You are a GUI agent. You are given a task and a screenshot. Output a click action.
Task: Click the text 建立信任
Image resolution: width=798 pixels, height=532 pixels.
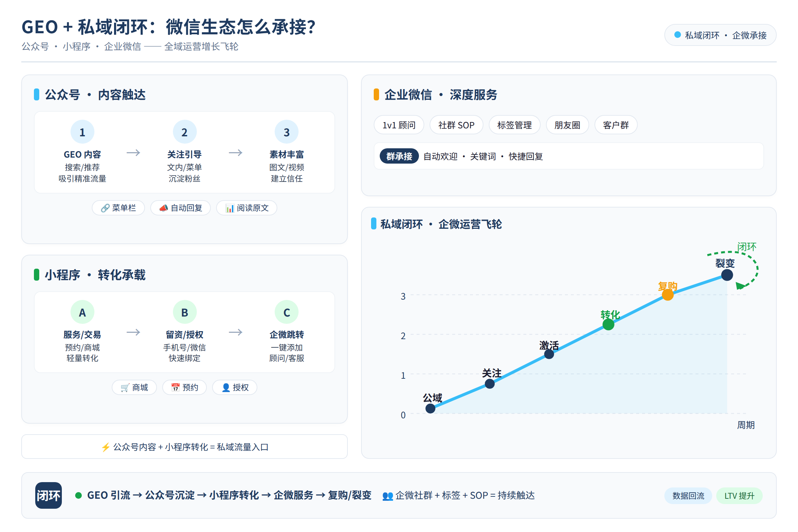[287, 179]
